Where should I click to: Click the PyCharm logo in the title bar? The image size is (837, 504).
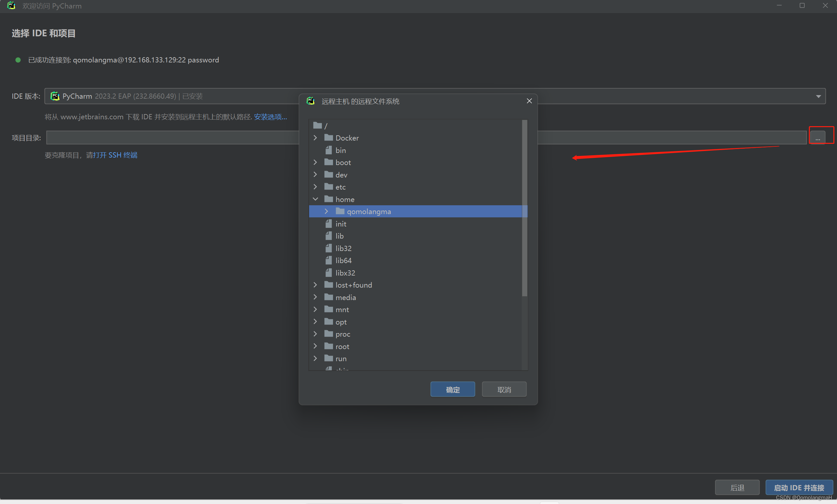[11, 6]
